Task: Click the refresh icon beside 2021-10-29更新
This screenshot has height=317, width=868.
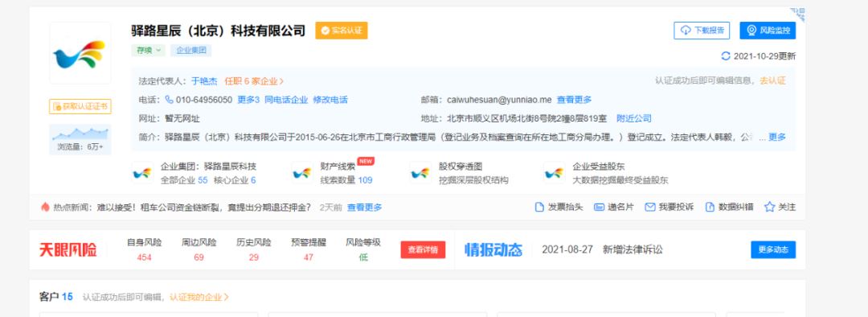Action: point(726,56)
